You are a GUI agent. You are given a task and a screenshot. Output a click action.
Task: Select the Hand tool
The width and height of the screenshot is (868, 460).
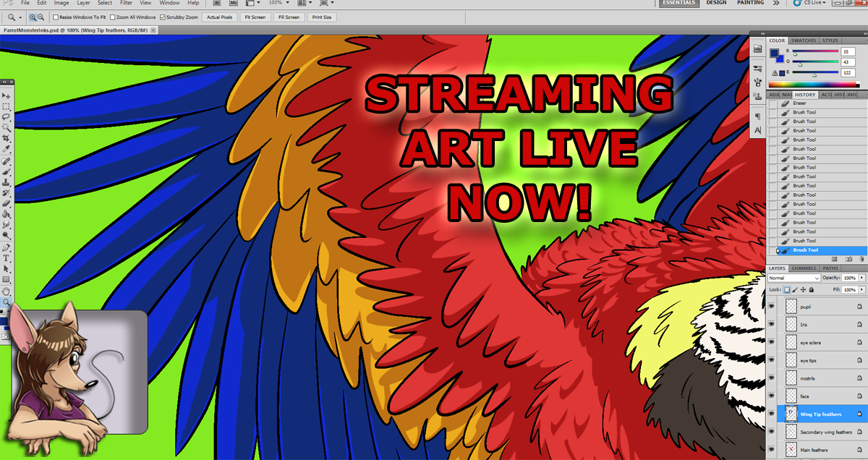pyautogui.click(x=7, y=291)
